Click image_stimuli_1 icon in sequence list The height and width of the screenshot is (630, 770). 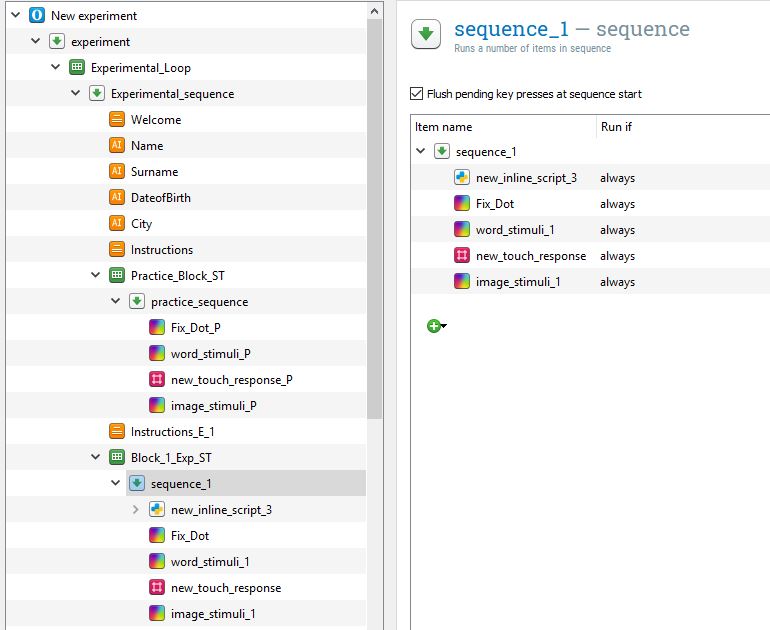click(x=462, y=282)
